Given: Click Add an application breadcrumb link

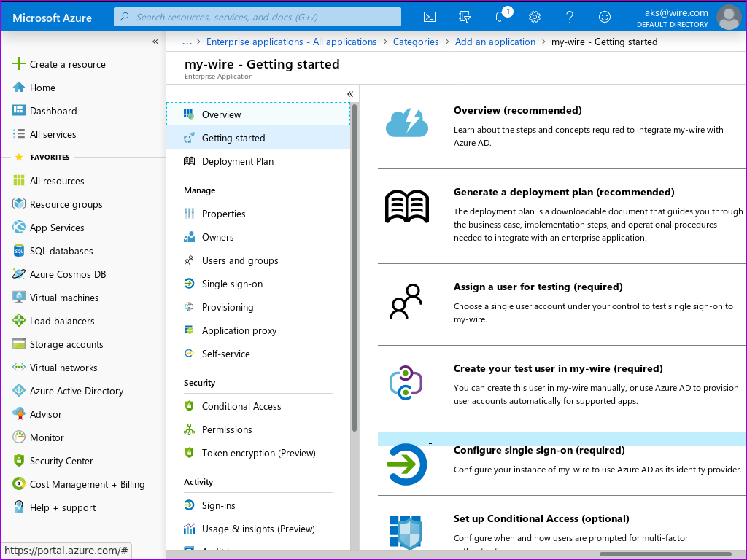Looking at the screenshot, I should click(495, 42).
